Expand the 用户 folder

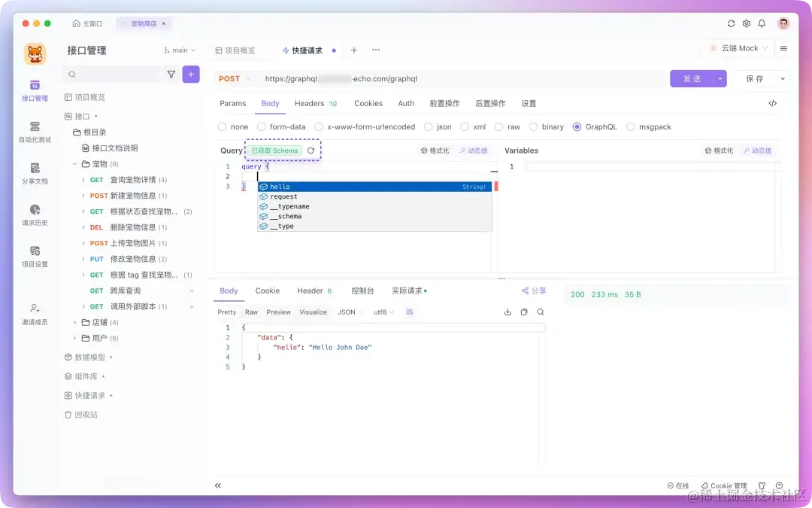point(100,339)
